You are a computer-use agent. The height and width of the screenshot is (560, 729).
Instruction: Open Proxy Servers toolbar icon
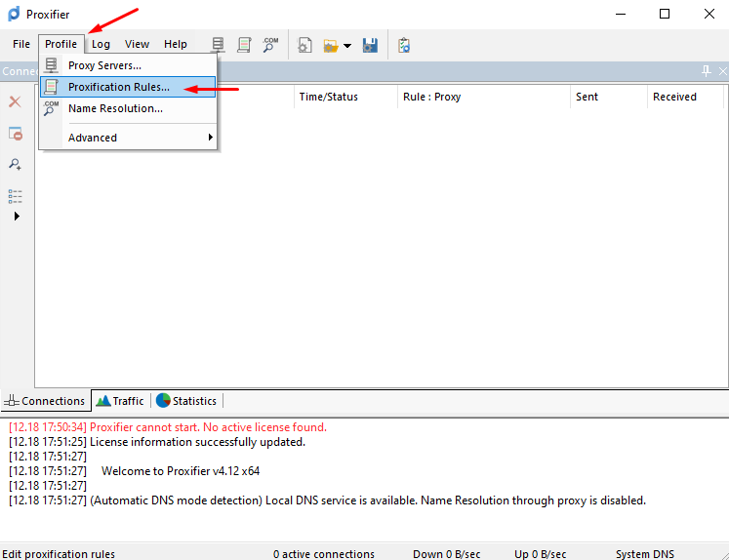218,45
